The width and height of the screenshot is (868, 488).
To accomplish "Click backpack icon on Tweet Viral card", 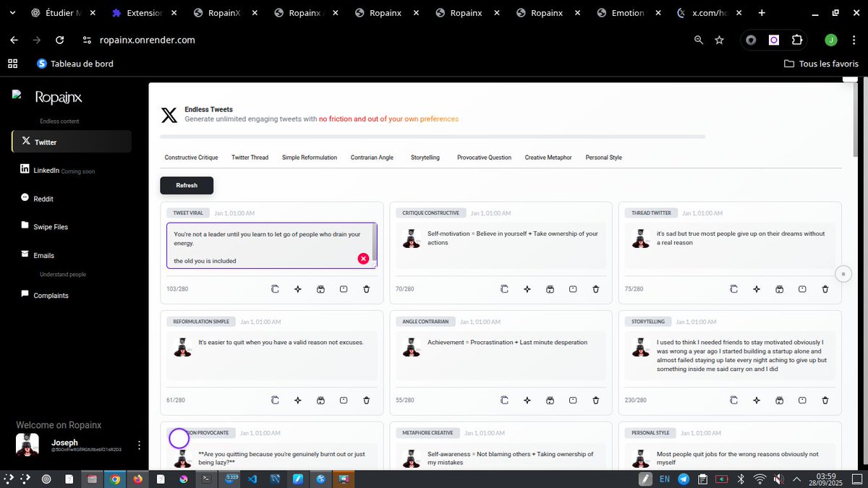I will pyautogui.click(x=320, y=289).
